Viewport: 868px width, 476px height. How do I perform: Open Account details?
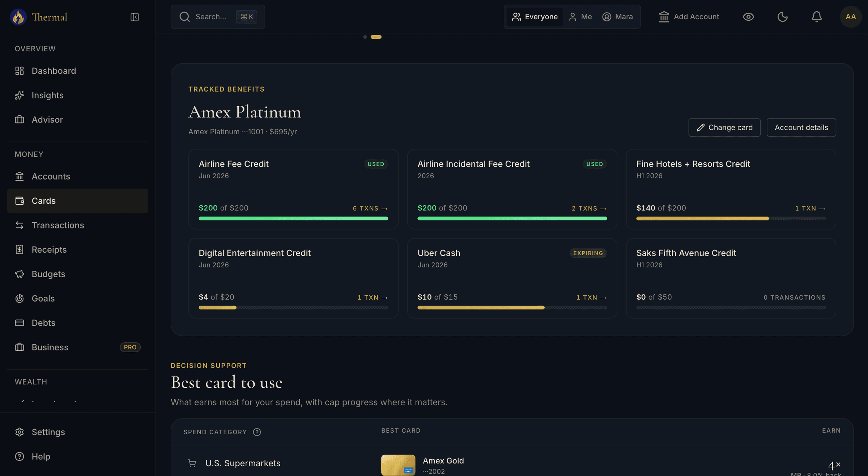tap(801, 127)
